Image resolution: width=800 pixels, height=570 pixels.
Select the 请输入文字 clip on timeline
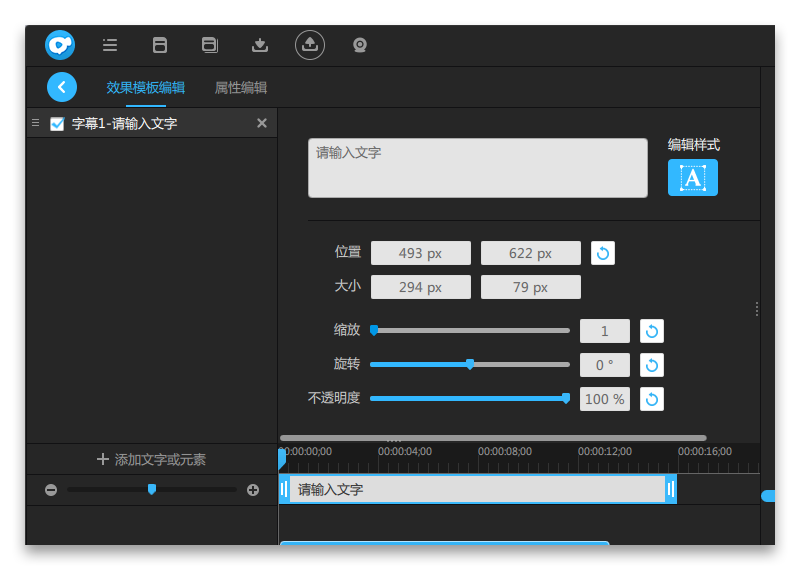click(478, 489)
